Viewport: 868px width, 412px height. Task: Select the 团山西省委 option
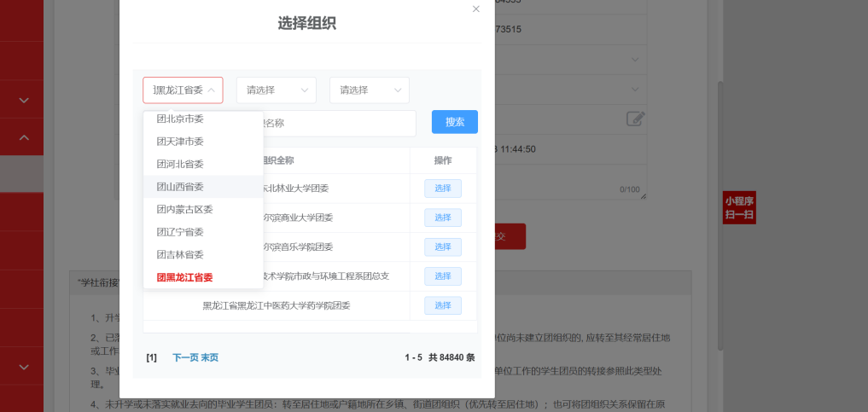click(x=180, y=186)
